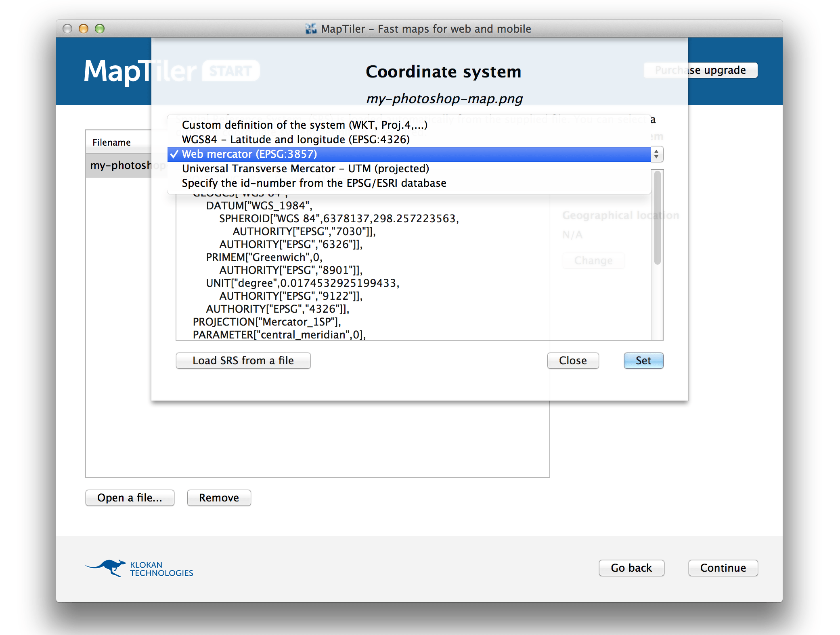Click the SPHEROID["WGS 84" line
840x635 pixels.
(x=339, y=219)
